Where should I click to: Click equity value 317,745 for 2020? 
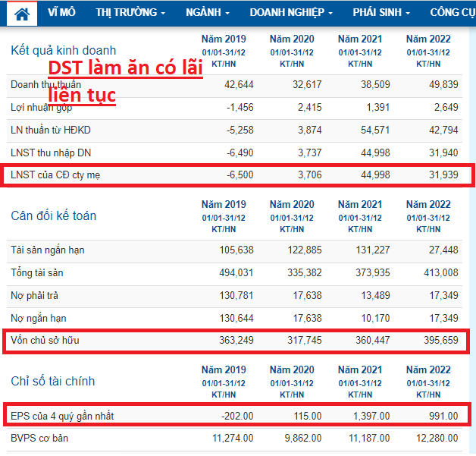305,340
